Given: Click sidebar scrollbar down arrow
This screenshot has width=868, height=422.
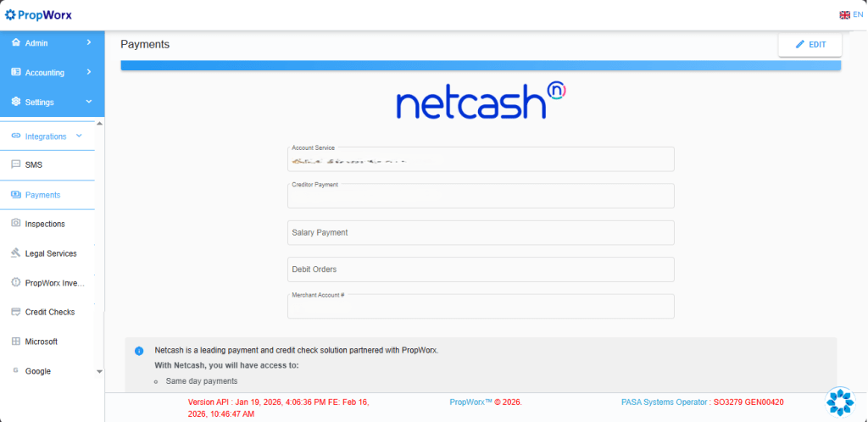Looking at the screenshot, I should [99, 371].
